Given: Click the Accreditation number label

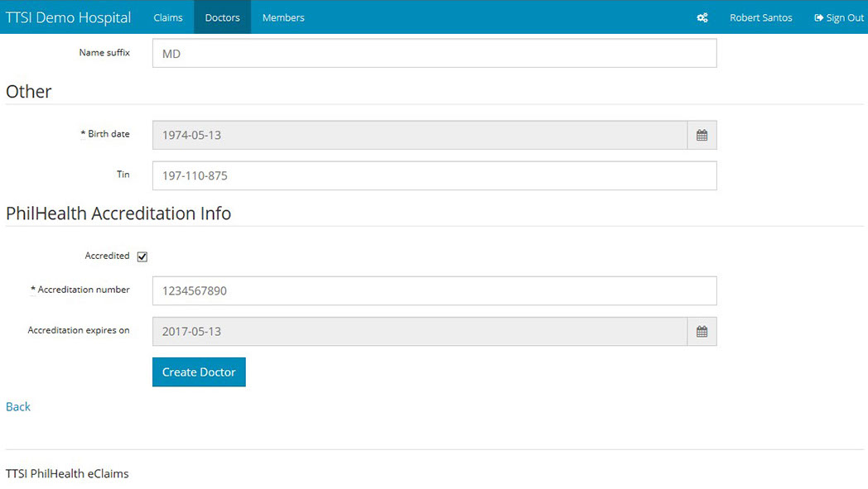Looking at the screenshot, I should (83, 290).
